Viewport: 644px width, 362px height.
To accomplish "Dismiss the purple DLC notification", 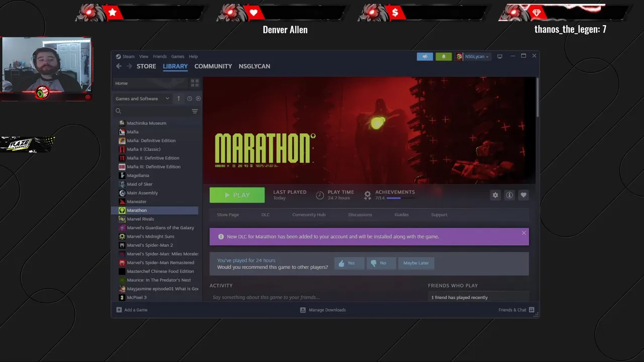I will 524,233.
